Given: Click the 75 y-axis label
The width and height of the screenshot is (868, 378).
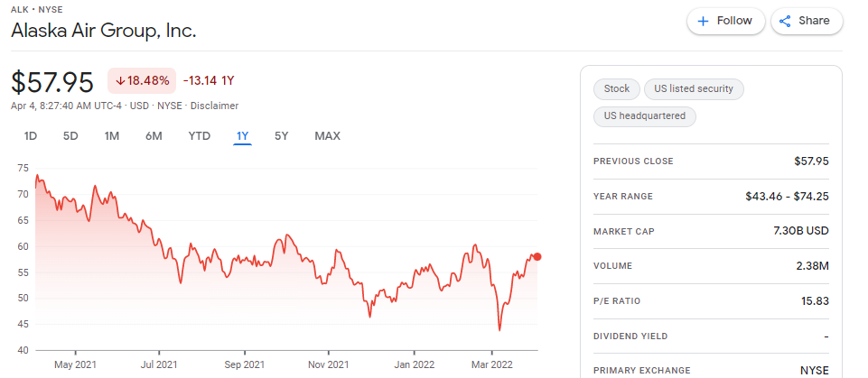Looking at the screenshot, I should pos(23,169).
